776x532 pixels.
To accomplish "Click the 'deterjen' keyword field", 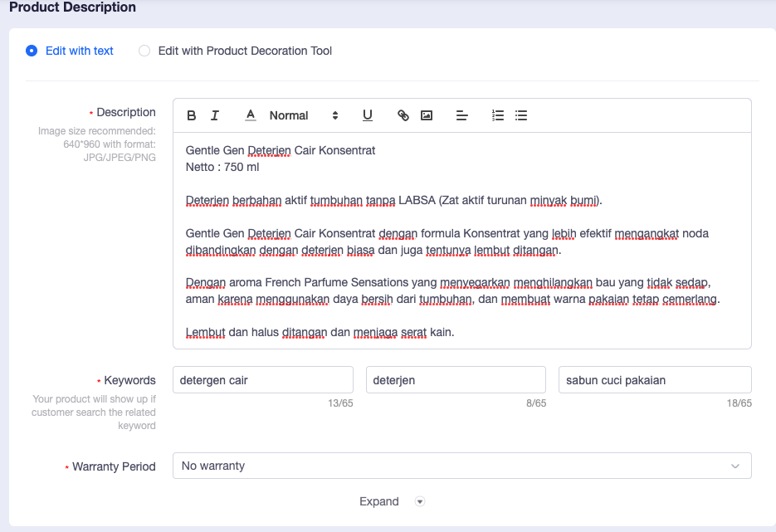I will click(456, 380).
